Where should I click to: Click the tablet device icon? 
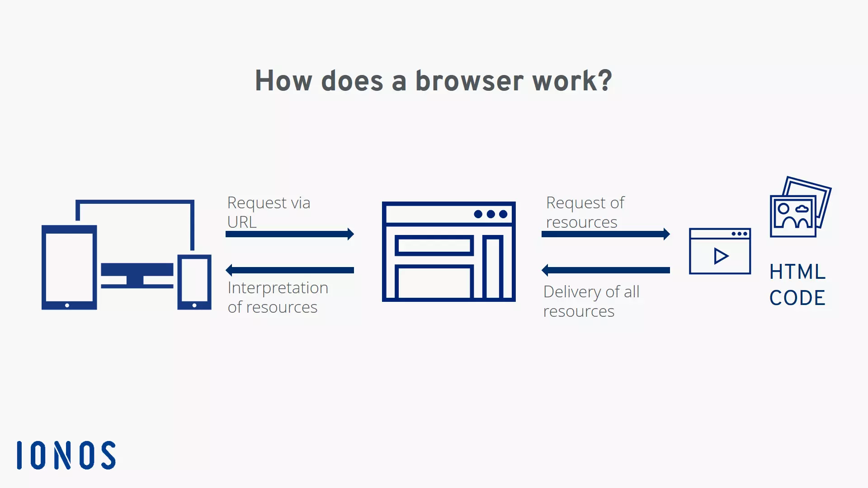(67, 267)
